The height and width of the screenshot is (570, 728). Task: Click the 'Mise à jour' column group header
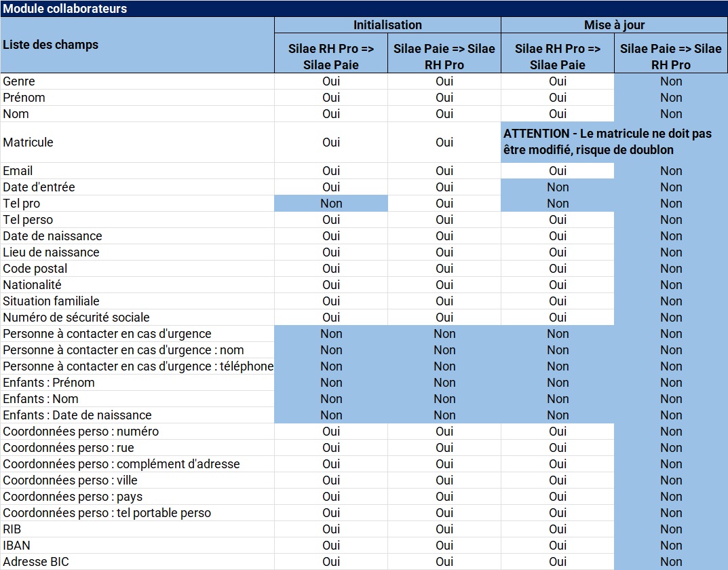click(x=614, y=25)
